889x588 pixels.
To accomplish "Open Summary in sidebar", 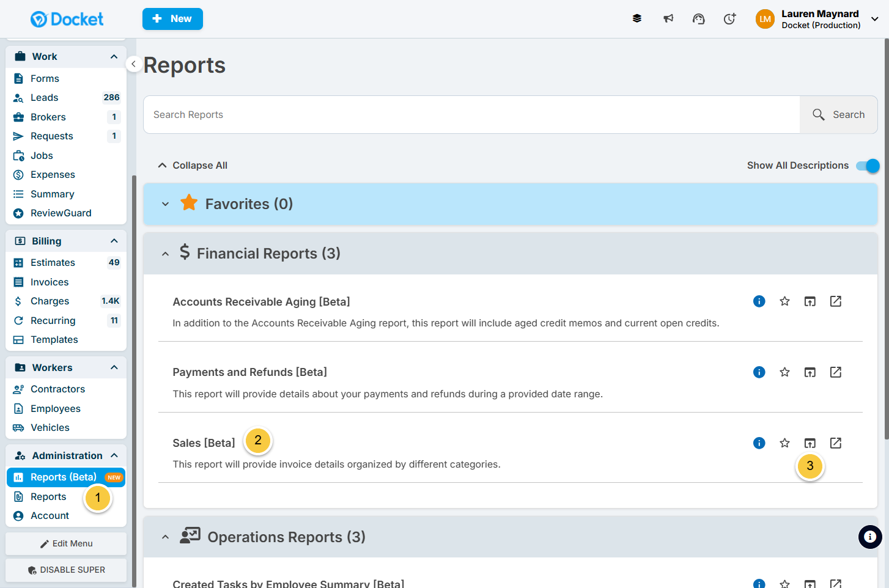I will point(66,194).
